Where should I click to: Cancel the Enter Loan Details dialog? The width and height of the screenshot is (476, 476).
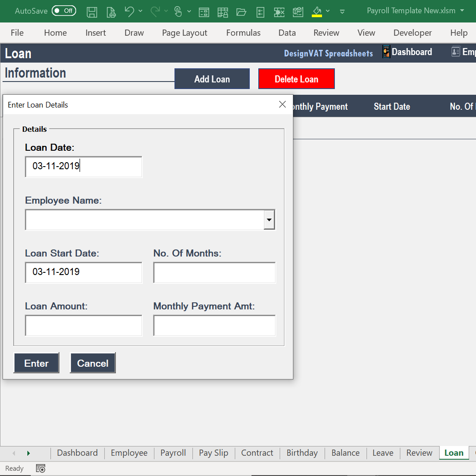pyautogui.click(x=93, y=363)
